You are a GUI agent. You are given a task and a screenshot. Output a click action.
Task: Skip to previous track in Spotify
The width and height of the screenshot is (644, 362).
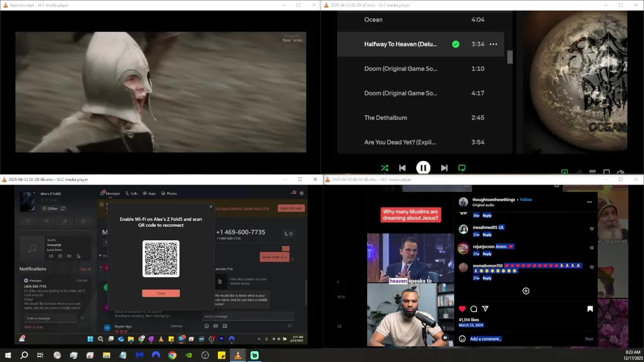click(x=403, y=168)
